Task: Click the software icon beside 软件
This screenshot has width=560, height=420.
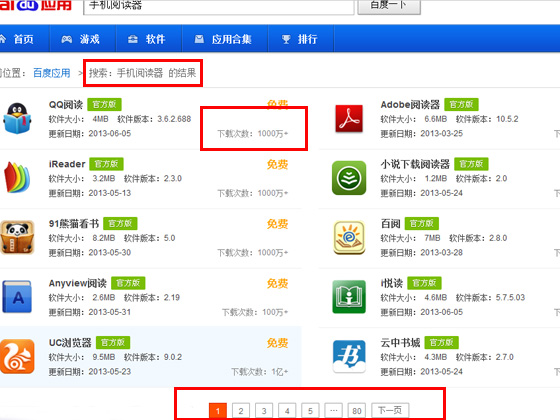Action: (x=133, y=39)
